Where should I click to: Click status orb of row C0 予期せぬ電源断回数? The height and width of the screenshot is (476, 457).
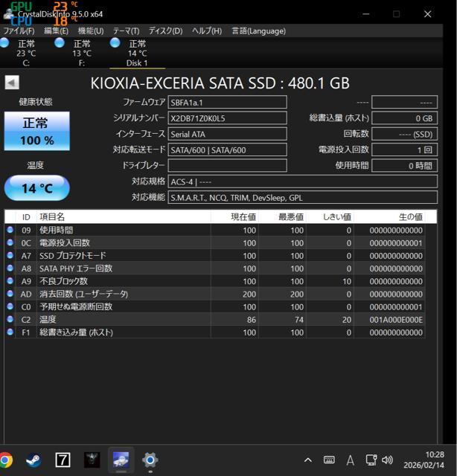pyautogui.click(x=10, y=306)
